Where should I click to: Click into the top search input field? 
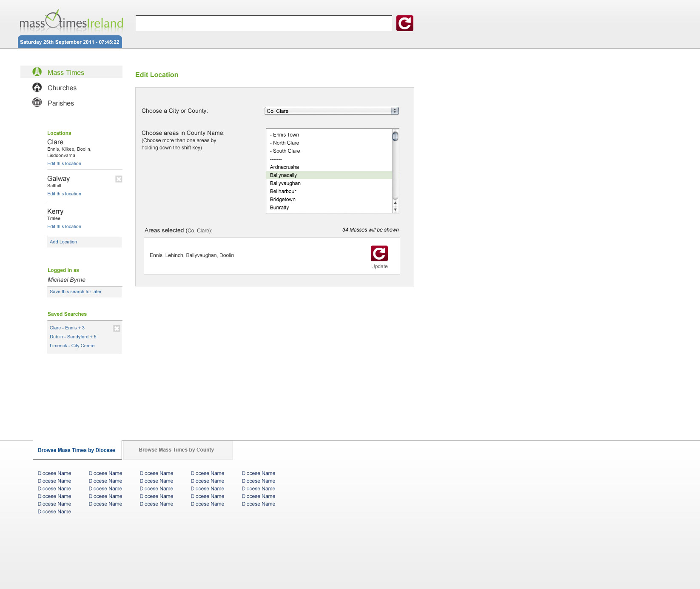(x=263, y=23)
